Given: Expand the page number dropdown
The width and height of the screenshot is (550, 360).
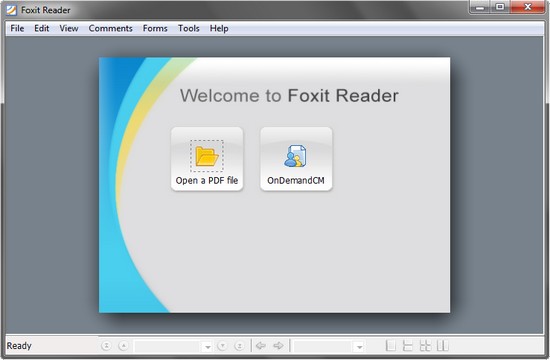Looking at the screenshot, I should [207, 347].
